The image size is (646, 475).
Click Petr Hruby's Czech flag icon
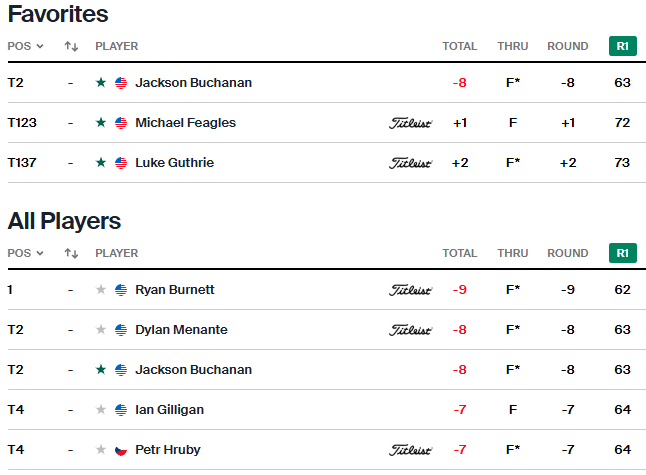[121, 450]
